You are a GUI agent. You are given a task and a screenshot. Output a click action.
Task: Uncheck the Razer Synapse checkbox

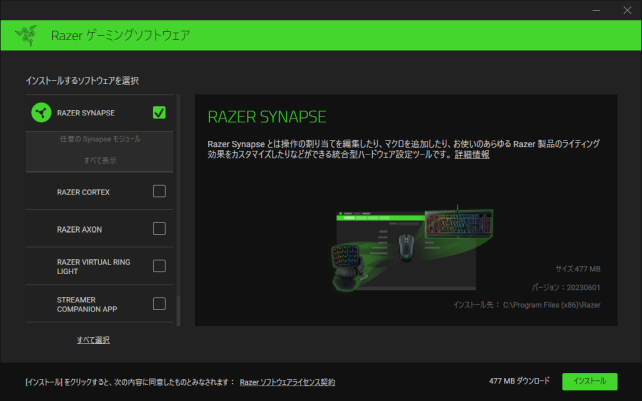pyautogui.click(x=159, y=113)
